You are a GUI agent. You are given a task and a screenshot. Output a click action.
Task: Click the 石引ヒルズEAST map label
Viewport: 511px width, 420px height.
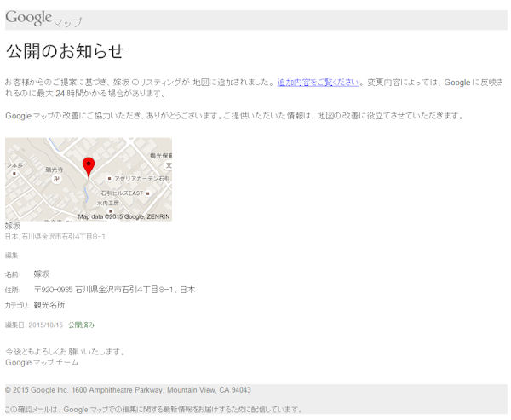pos(122,193)
